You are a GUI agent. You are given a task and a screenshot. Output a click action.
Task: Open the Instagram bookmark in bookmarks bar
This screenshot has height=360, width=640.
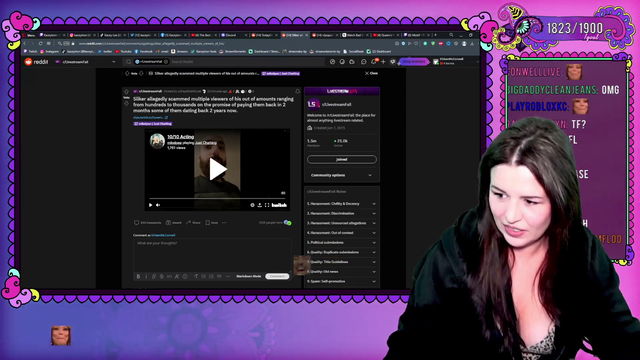[x=49, y=52]
